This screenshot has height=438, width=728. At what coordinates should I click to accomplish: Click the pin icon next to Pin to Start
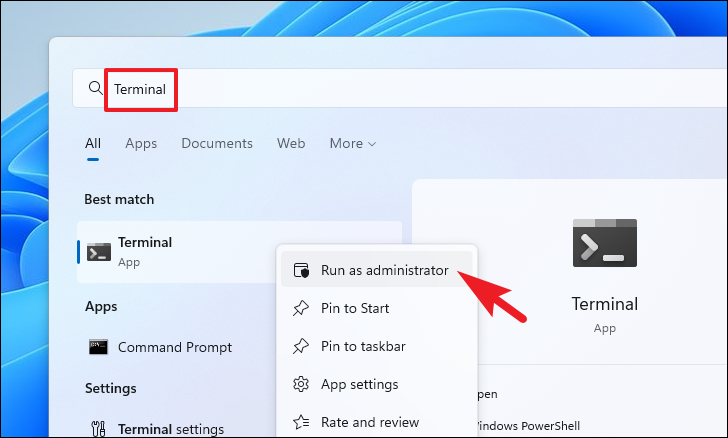[301, 308]
